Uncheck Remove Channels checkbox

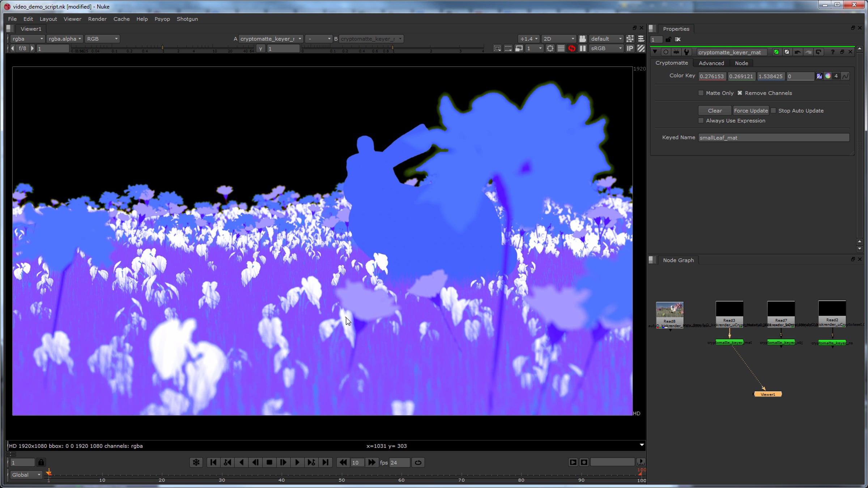(x=740, y=93)
